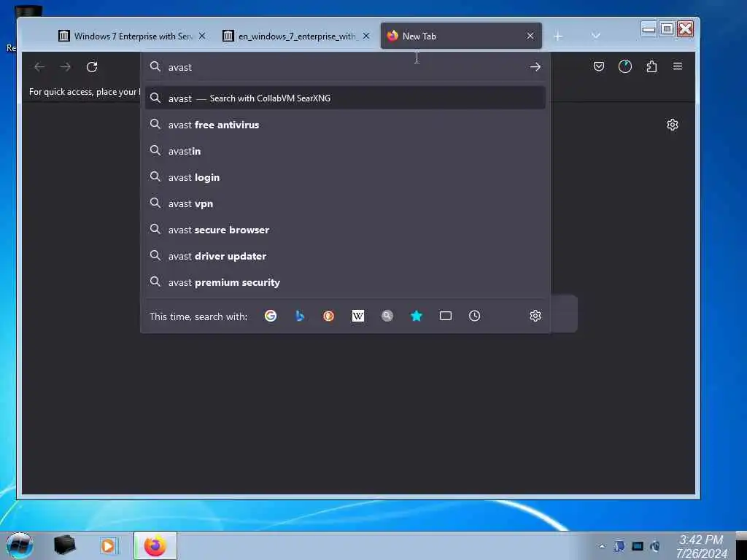This screenshot has height=560, width=747.
Task: Switch to Windows 7 Enterprise with Service tab
Action: 132,36
